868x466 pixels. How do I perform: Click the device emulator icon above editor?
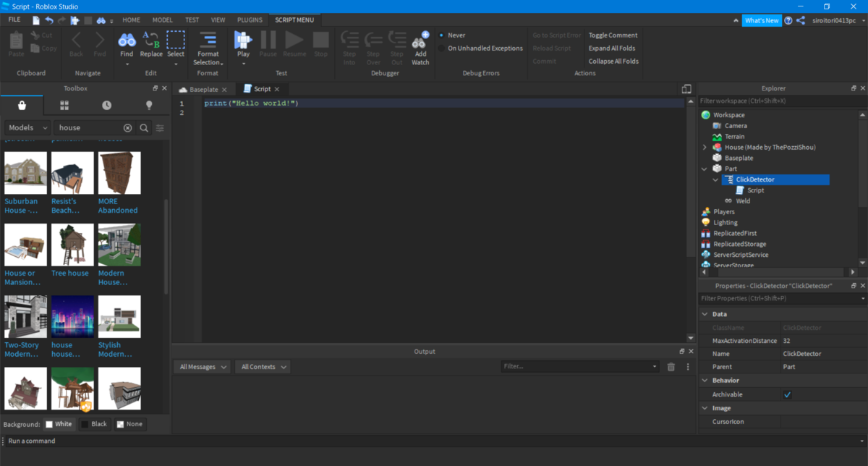[686, 89]
